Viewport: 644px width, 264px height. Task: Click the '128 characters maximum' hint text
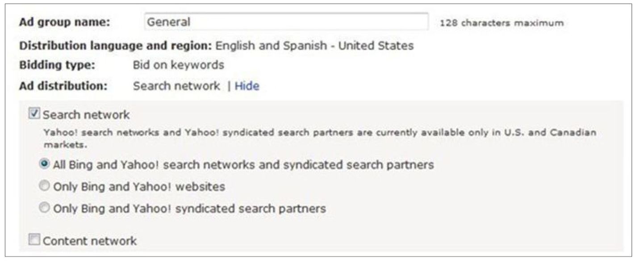click(x=502, y=23)
